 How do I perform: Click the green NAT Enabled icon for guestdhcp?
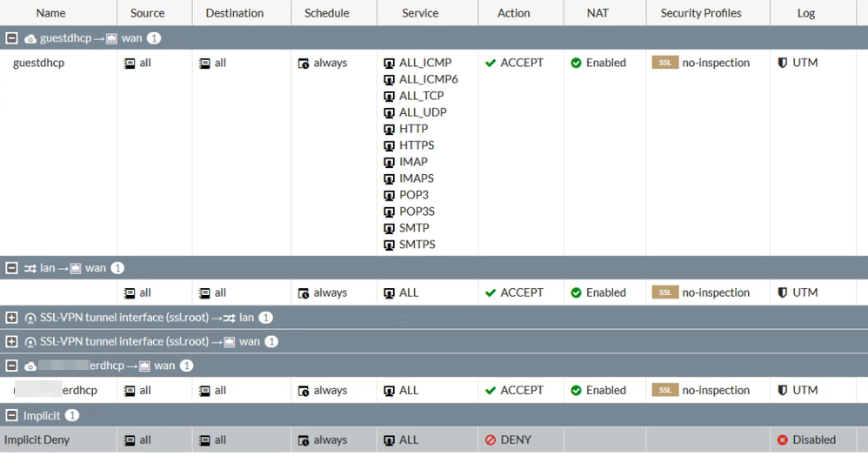(x=577, y=64)
